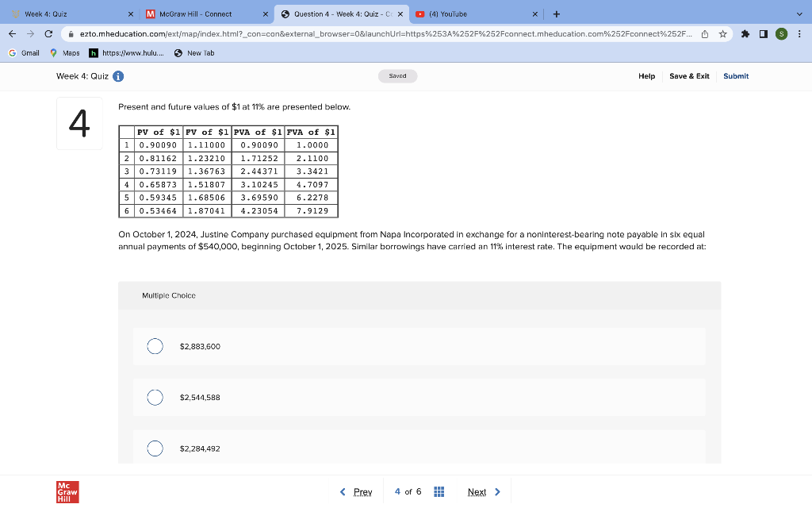Click the site lock icon in address bar
This screenshot has width=812, height=508.
71,34
